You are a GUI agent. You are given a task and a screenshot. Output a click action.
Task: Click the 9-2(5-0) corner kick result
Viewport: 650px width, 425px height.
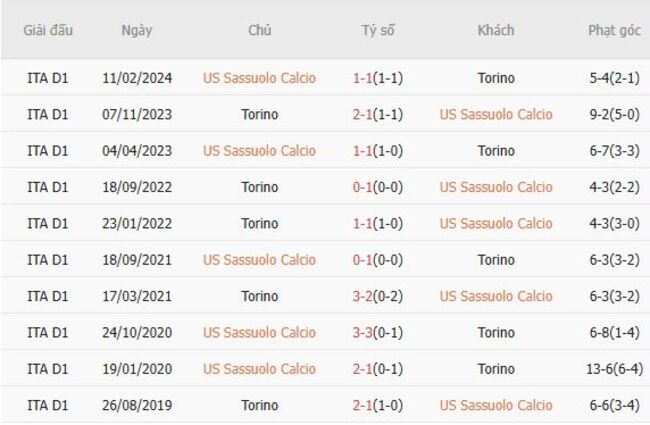[x=615, y=114]
